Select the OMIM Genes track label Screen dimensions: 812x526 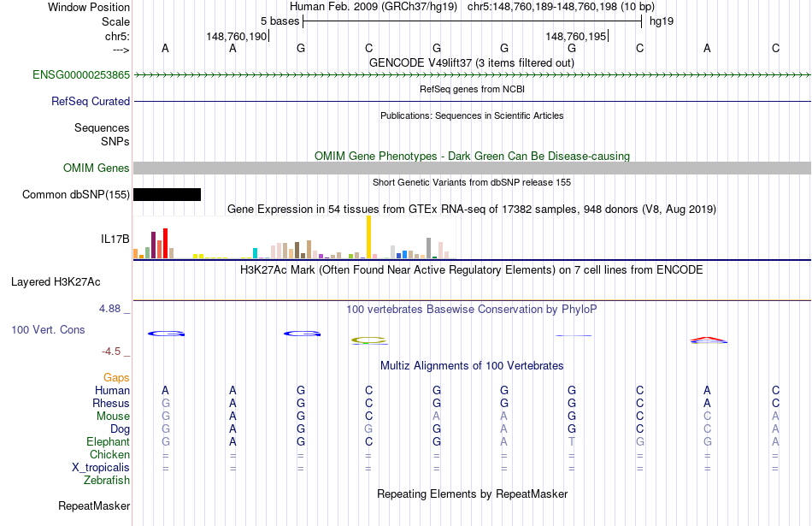pyautogui.click(x=96, y=168)
